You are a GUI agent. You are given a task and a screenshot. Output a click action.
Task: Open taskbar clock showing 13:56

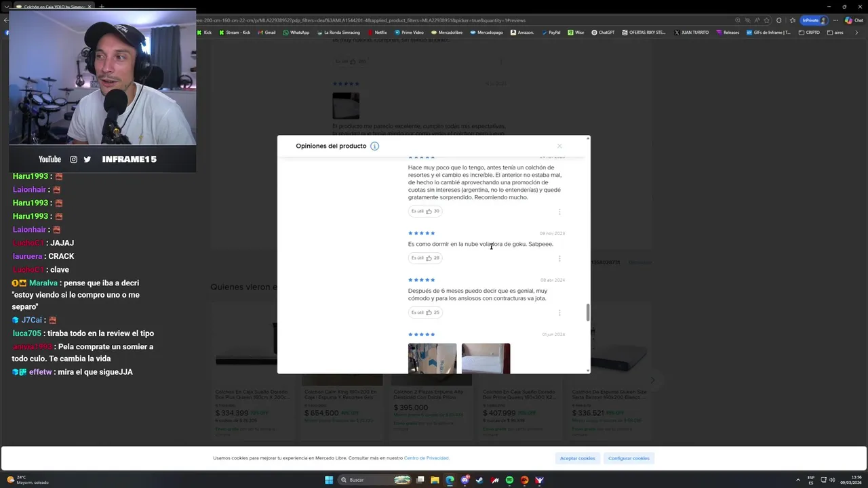851,480
